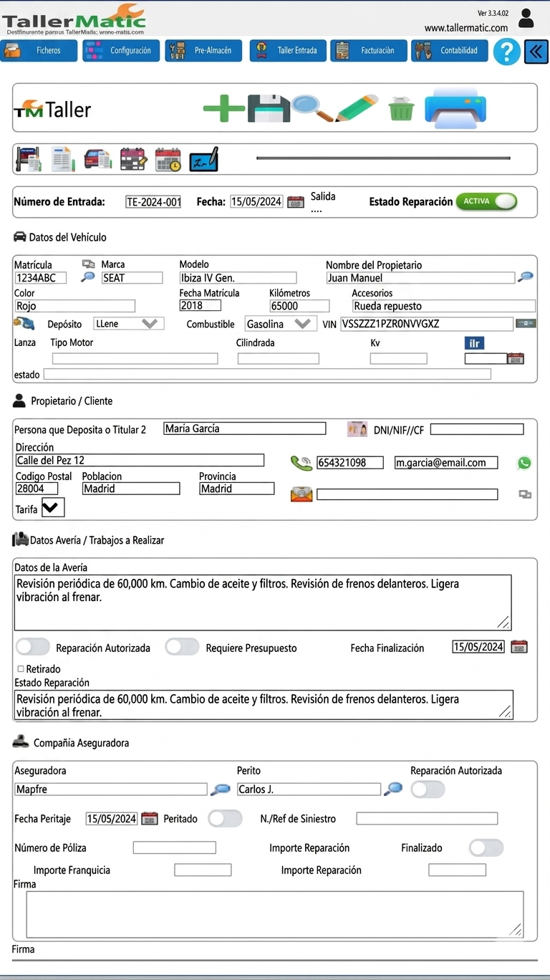Screen dimensions: 550x980
Task: Click the VIN scan icon
Action: click(x=526, y=324)
